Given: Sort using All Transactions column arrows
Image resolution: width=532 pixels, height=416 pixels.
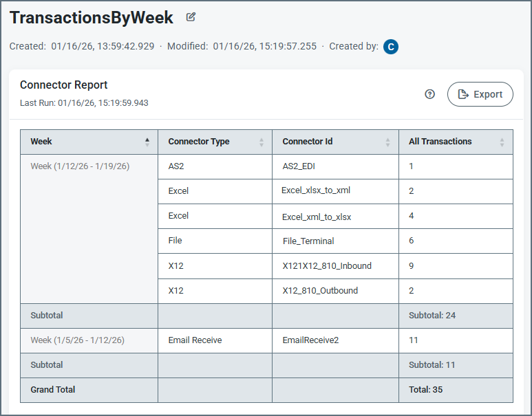Looking at the screenshot, I should click(x=502, y=142).
